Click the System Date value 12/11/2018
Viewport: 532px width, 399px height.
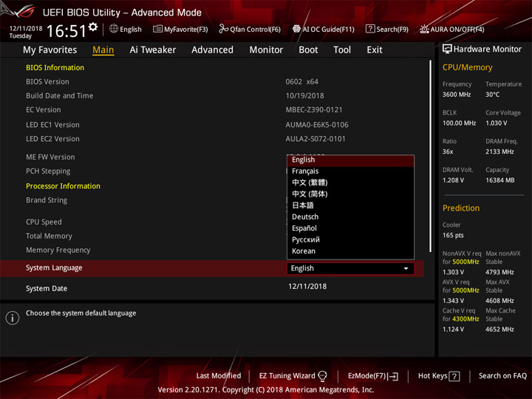pyautogui.click(x=307, y=287)
